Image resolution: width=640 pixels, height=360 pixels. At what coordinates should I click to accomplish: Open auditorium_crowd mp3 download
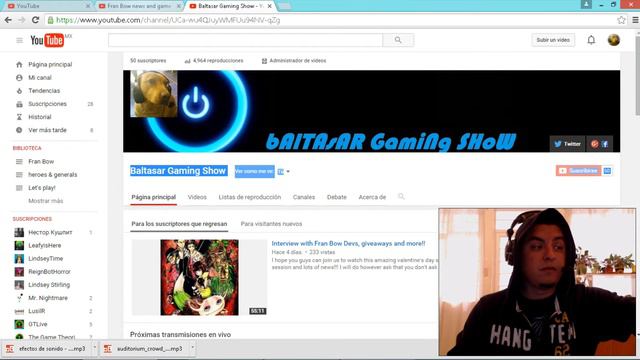(x=145, y=349)
